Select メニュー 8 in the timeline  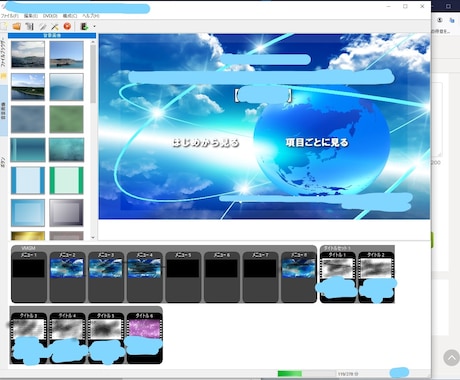coord(299,277)
